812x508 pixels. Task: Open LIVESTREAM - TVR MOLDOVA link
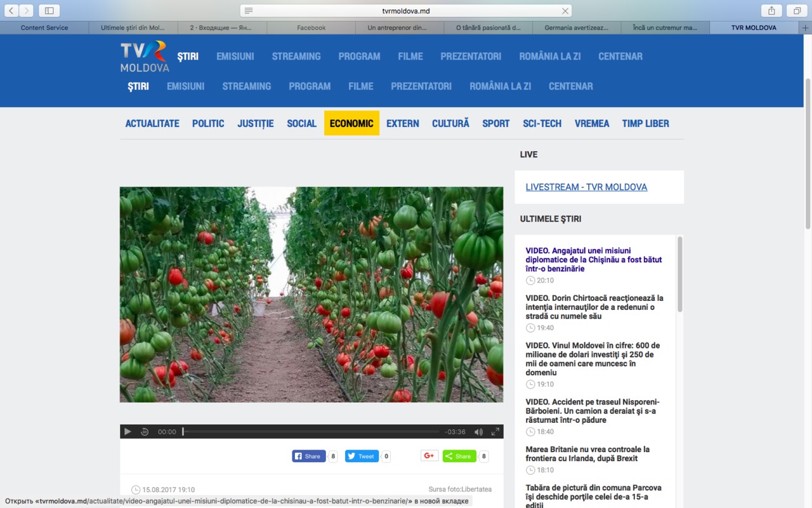[x=586, y=187]
